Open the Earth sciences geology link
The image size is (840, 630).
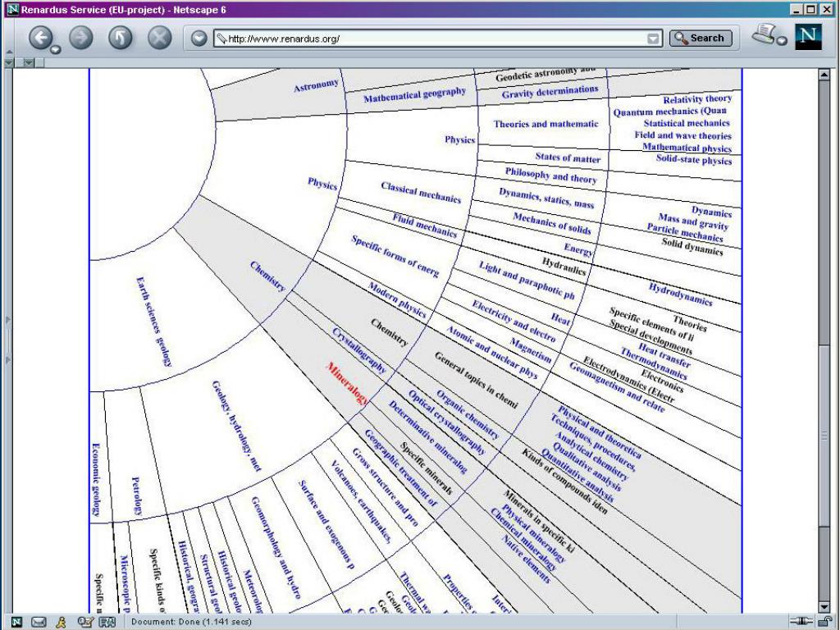(x=153, y=322)
